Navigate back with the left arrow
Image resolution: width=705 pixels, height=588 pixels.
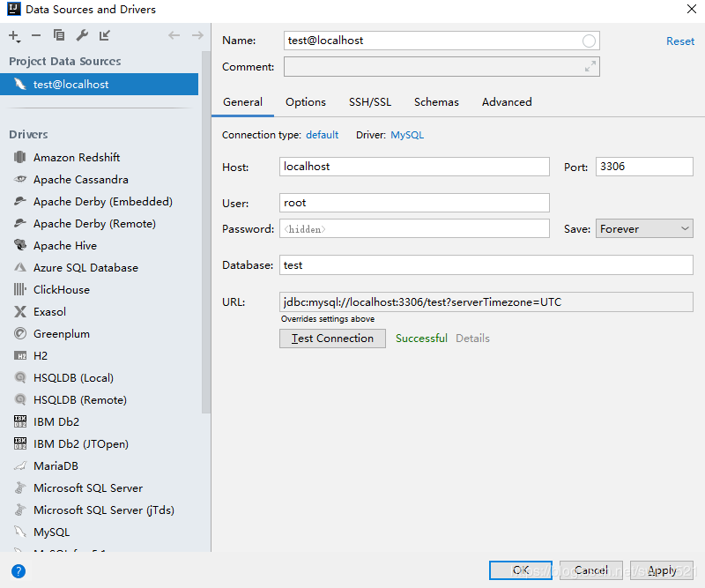pyautogui.click(x=174, y=35)
